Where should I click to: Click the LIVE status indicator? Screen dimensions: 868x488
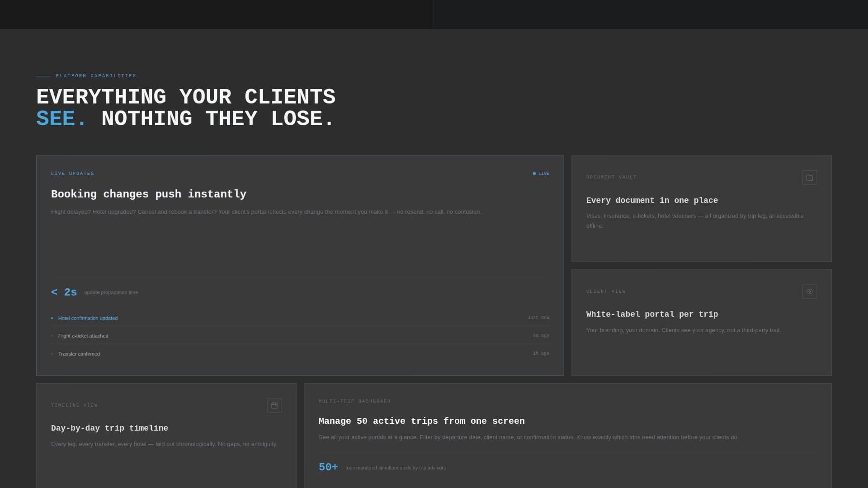541,174
